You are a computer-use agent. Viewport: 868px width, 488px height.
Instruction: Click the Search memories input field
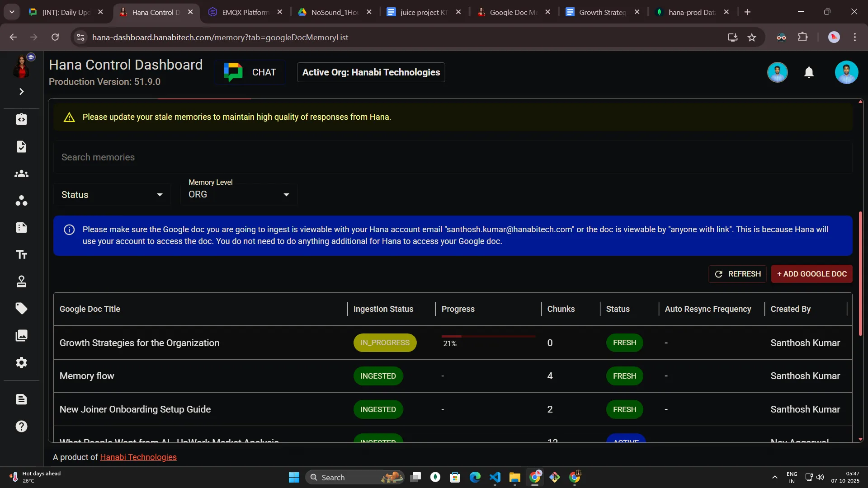point(452,157)
